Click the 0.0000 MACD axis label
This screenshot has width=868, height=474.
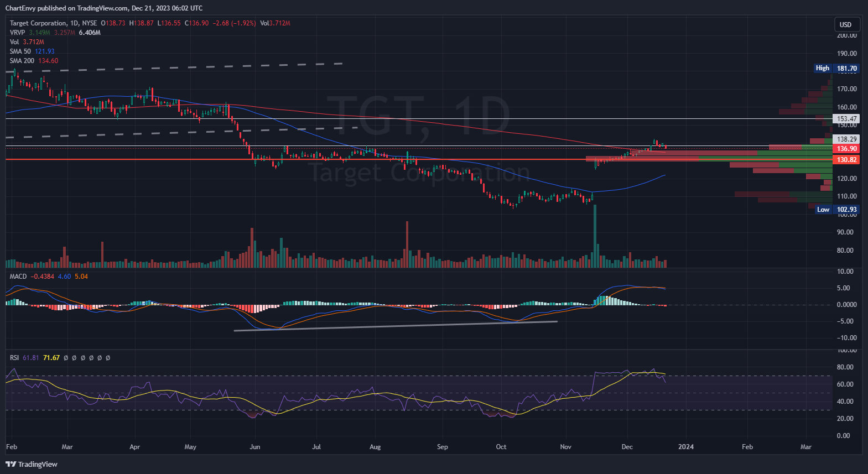point(847,305)
